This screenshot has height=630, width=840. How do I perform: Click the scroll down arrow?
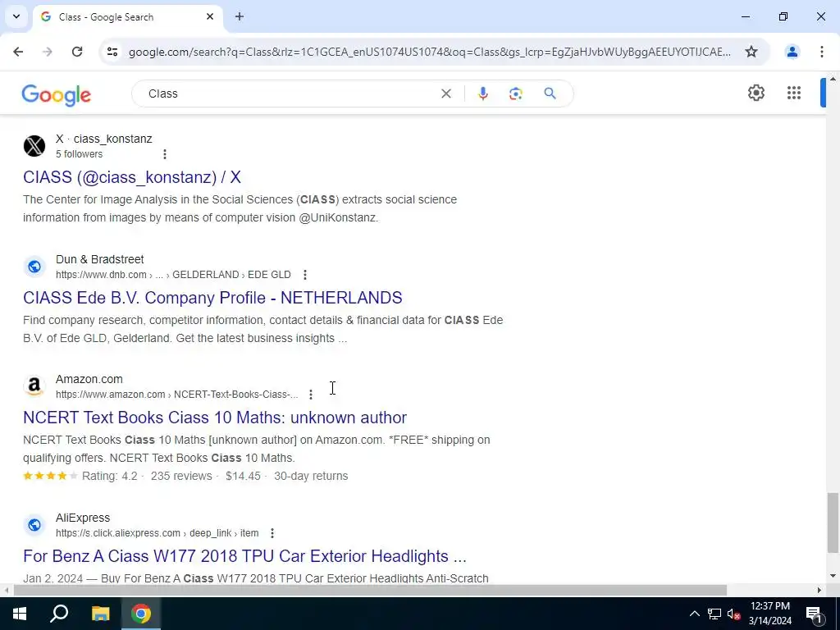[833, 577]
